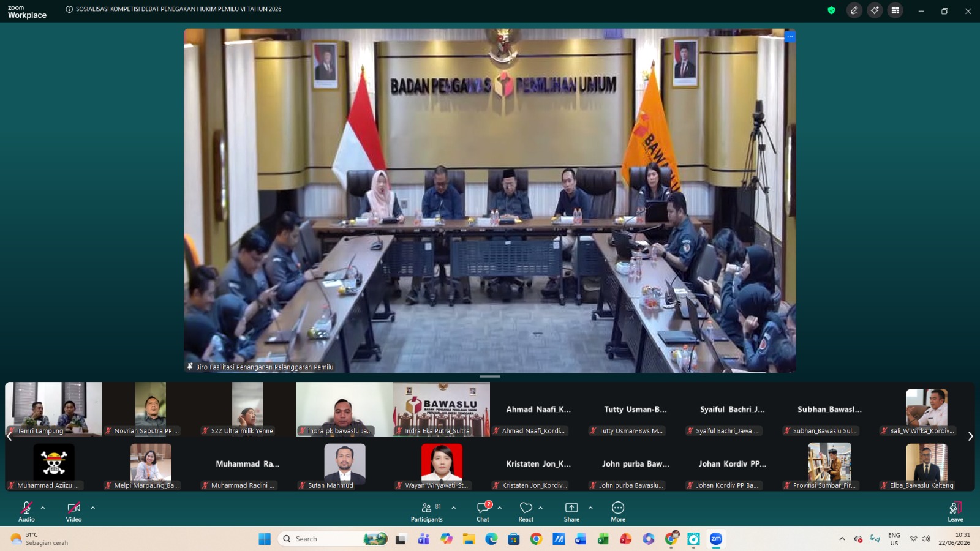This screenshot has width=980, height=551.
Task: Open the Chat panel
Action: click(x=483, y=512)
